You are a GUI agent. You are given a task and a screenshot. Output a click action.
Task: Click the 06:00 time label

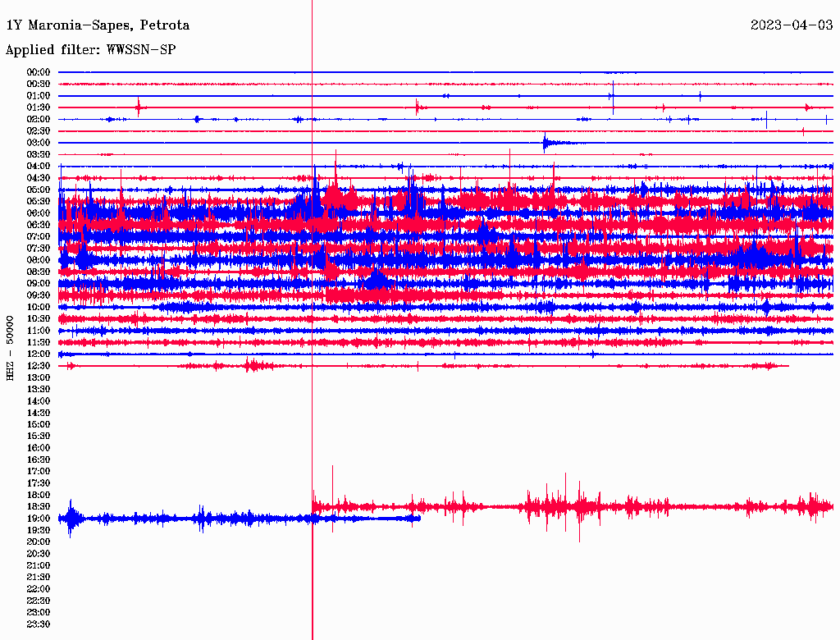tap(39, 213)
